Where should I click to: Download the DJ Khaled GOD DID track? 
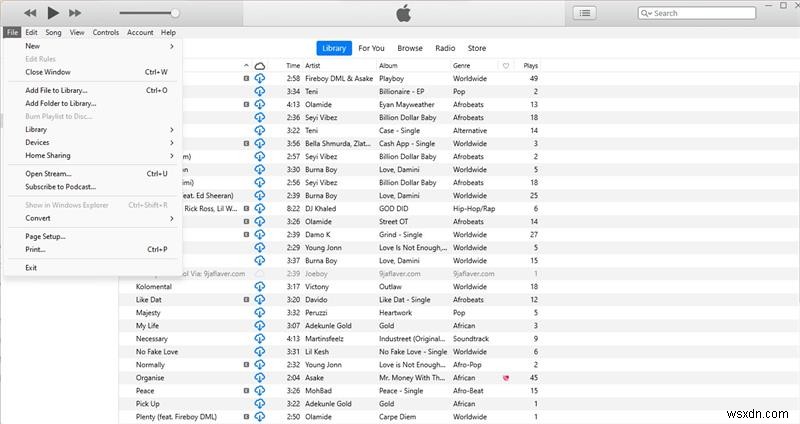260,209
